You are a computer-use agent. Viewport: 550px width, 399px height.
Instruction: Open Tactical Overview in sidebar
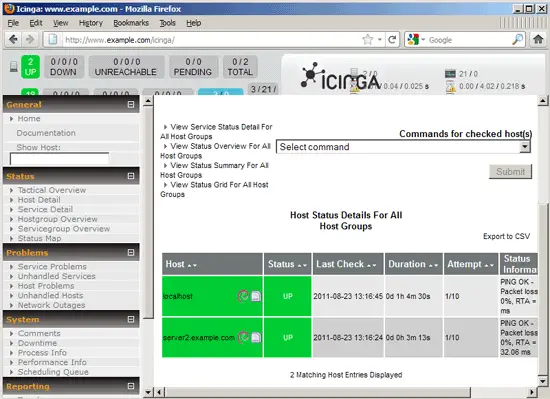(x=52, y=190)
